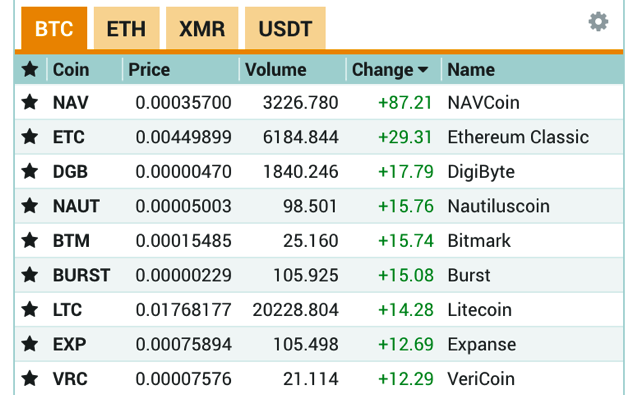Click the star next to BURST
The height and width of the screenshot is (395, 638).
coord(30,275)
